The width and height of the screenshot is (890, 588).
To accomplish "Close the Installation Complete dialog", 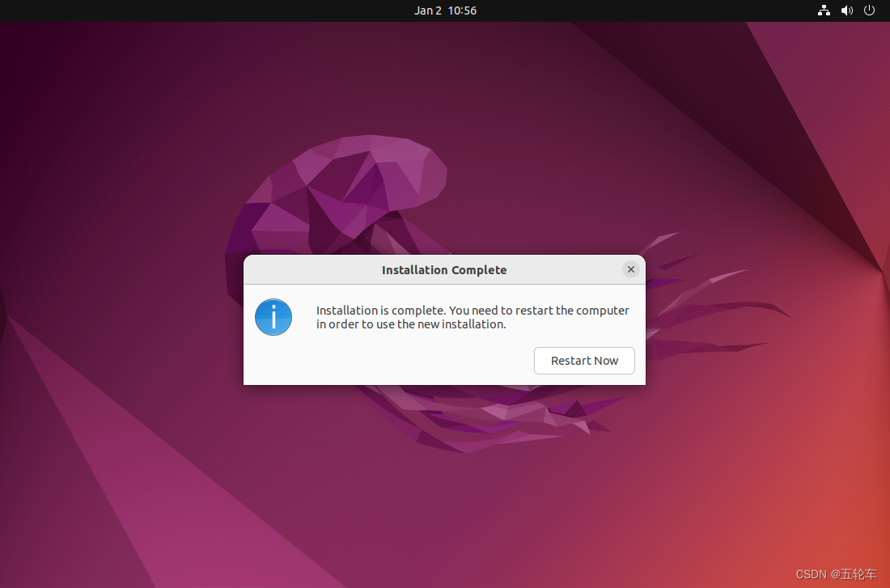I will (630, 269).
